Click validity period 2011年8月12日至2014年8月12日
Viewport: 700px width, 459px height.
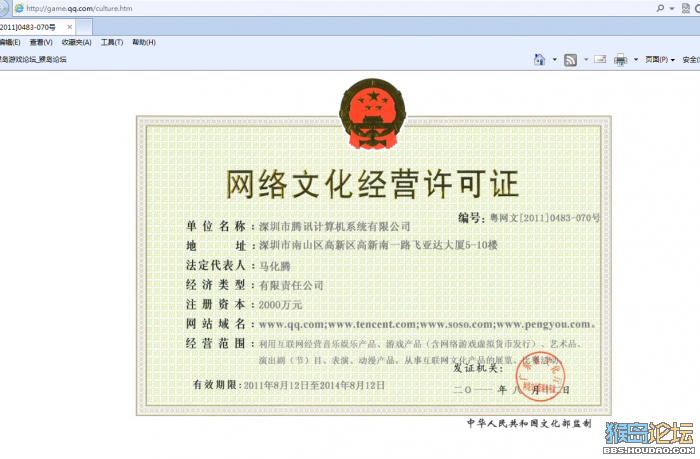314,385
